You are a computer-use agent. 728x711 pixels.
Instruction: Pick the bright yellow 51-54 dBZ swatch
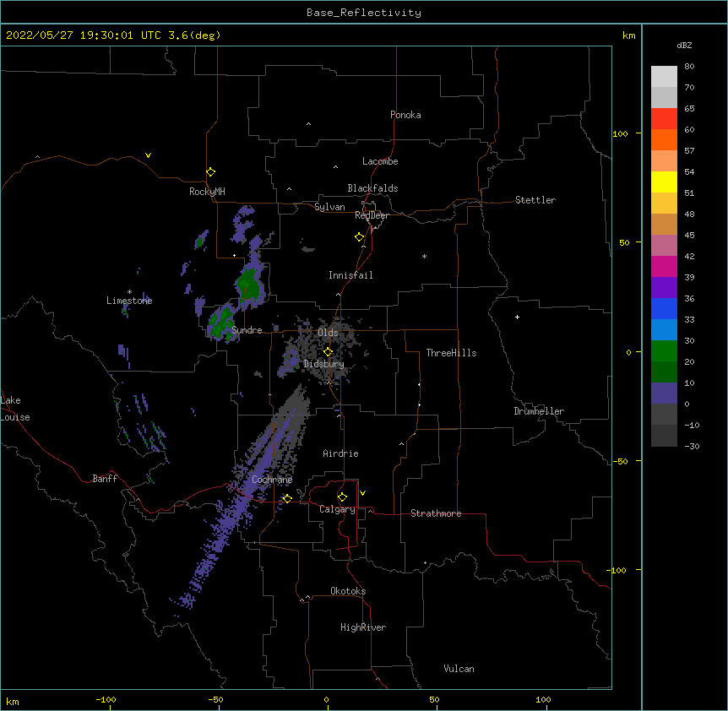click(664, 182)
